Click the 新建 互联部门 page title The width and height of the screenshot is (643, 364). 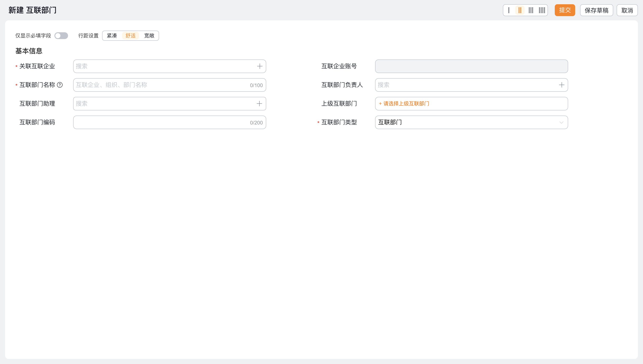33,10
